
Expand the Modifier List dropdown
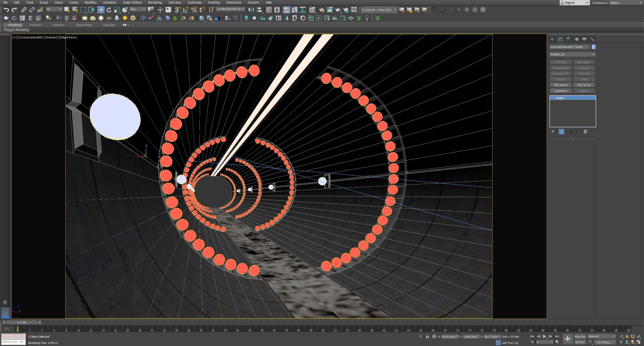click(572, 54)
